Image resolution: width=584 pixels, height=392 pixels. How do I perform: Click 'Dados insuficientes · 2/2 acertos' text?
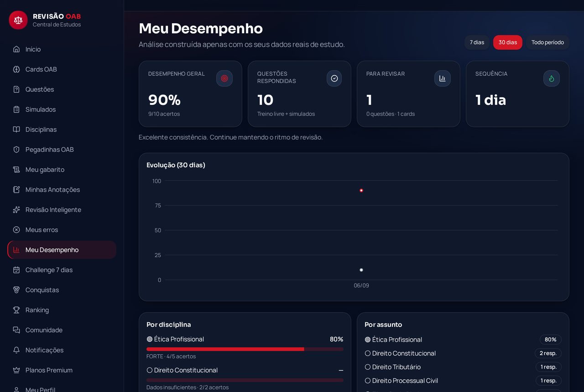[188, 387]
